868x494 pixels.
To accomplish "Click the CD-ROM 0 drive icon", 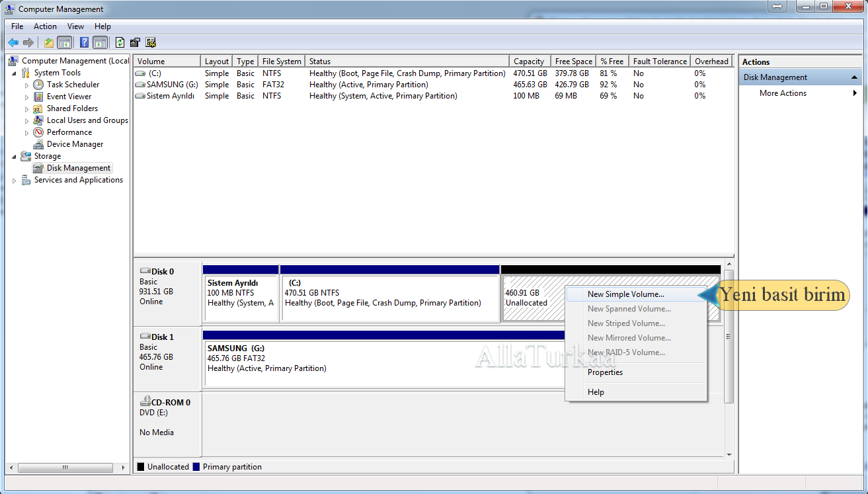I will (x=145, y=401).
